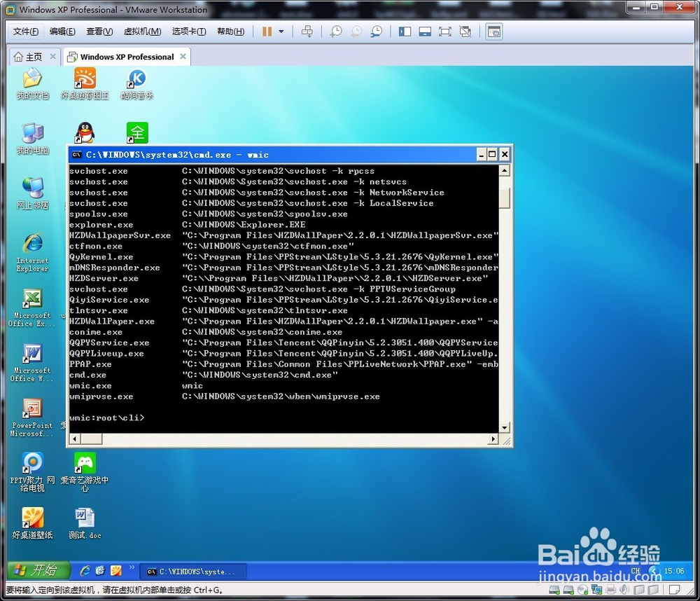Expand the quick launch overflow chevron
700x601 pixels.
coord(132,568)
